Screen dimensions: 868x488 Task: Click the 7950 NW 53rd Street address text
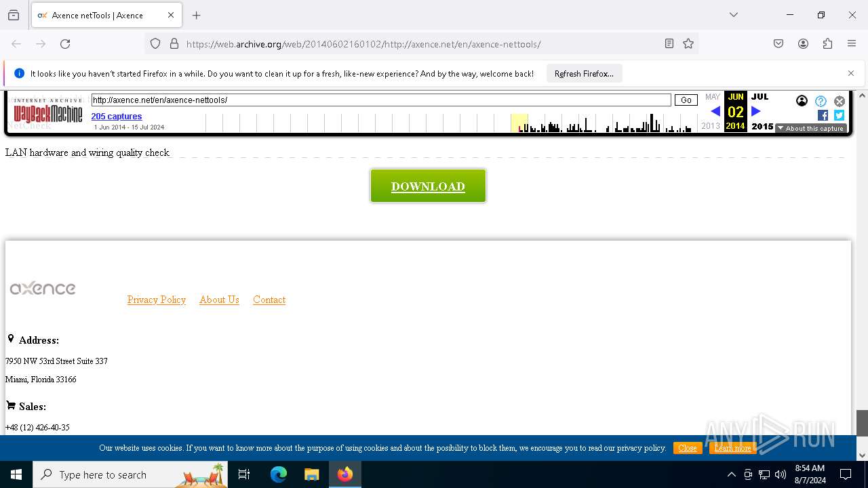pyautogui.click(x=56, y=361)
